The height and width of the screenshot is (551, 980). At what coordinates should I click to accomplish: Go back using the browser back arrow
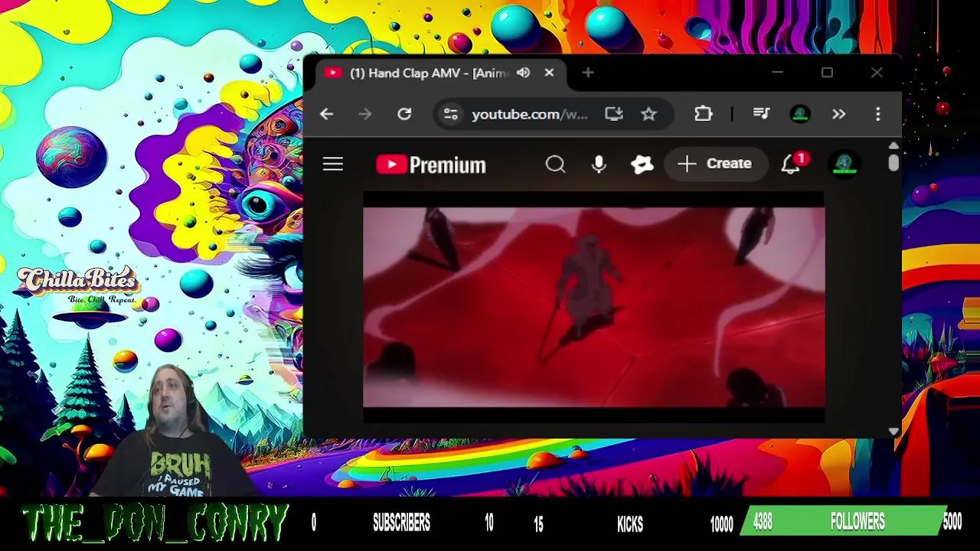pyautogui.click(x=327, y=114)
